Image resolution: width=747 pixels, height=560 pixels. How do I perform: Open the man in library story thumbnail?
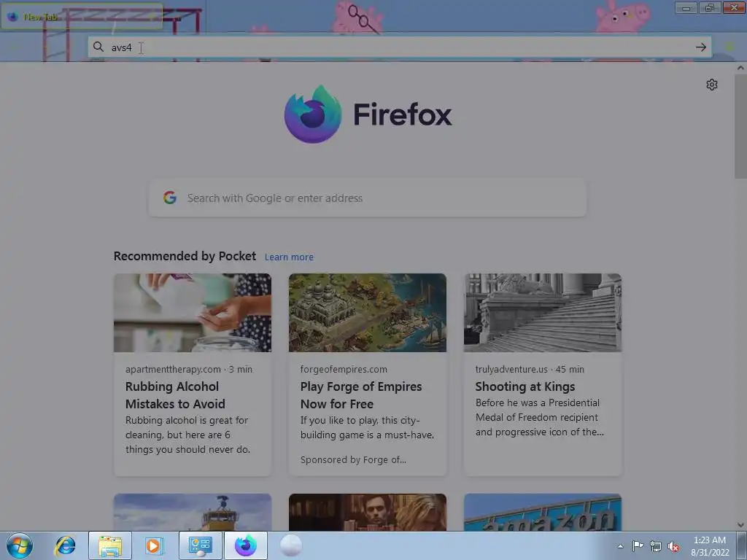click(x=368, y=512)
